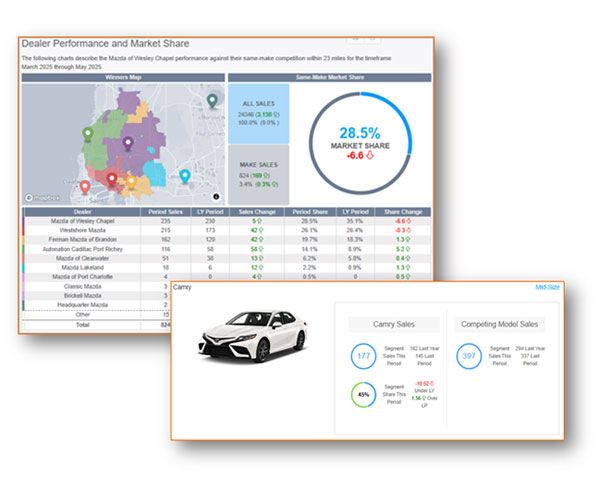Screen dimensions: 600x500
Task: Click the Competing Model Sales heading
Action: [x=499, y=324]
